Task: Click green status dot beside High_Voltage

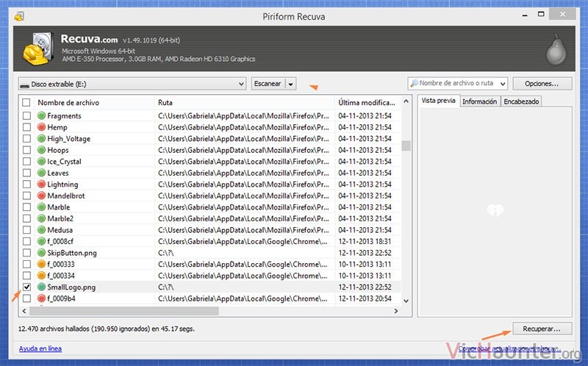Action: (41, 138)
